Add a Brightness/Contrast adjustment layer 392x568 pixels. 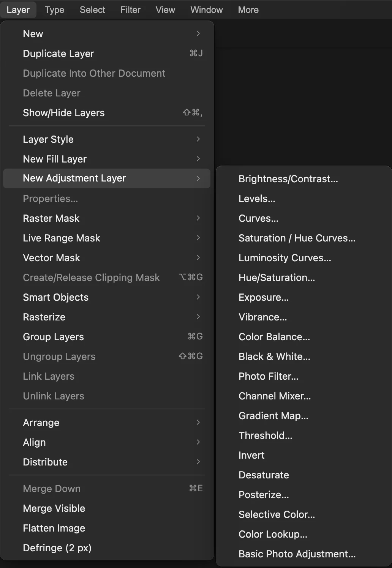(x=304, y=179)
